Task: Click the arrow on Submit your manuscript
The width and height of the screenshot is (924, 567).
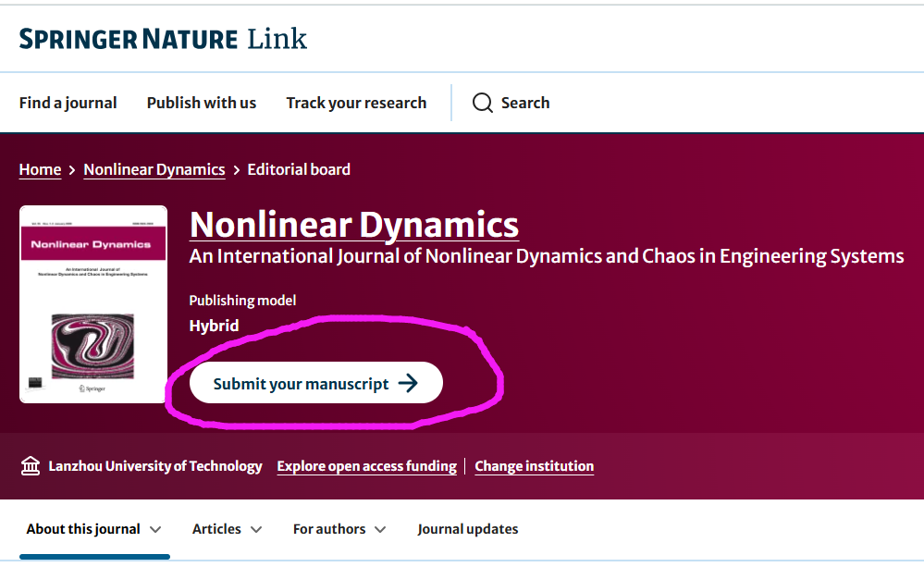Action: [x=408, y=384]
